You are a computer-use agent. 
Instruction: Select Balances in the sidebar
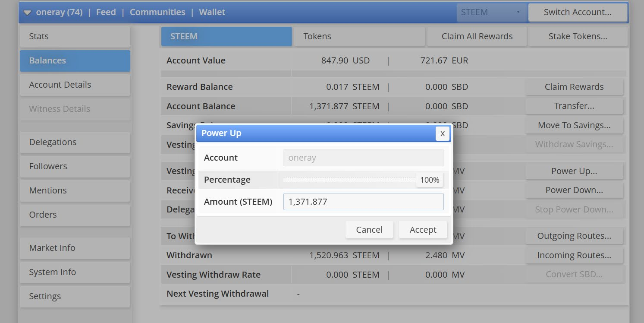coord(75,60)
